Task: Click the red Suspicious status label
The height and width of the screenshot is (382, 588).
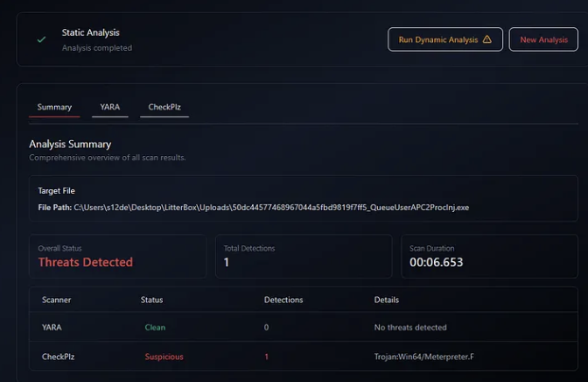Action: tap(164, 357)
